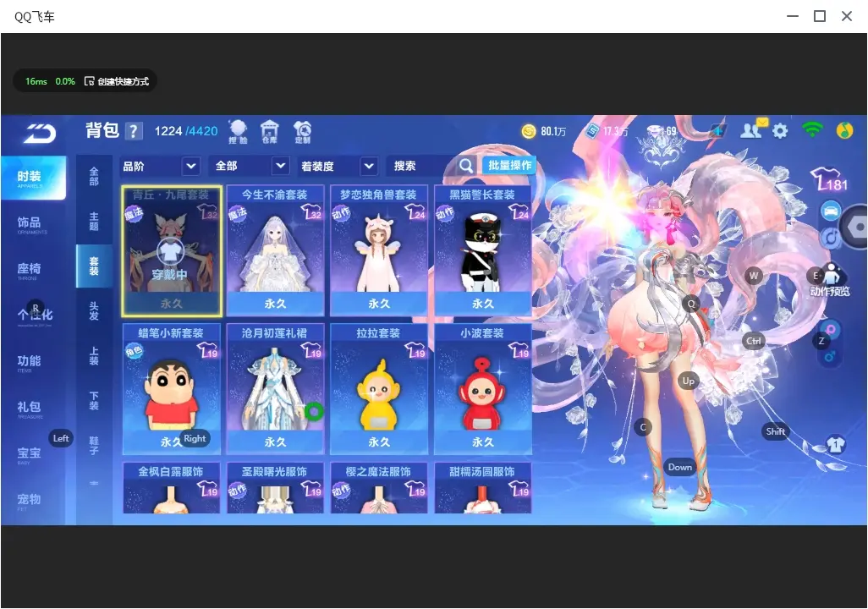Select the 黑猫警长套装 outfit card
The width and height of the screenshot is (868, 609).
point(483,251)
